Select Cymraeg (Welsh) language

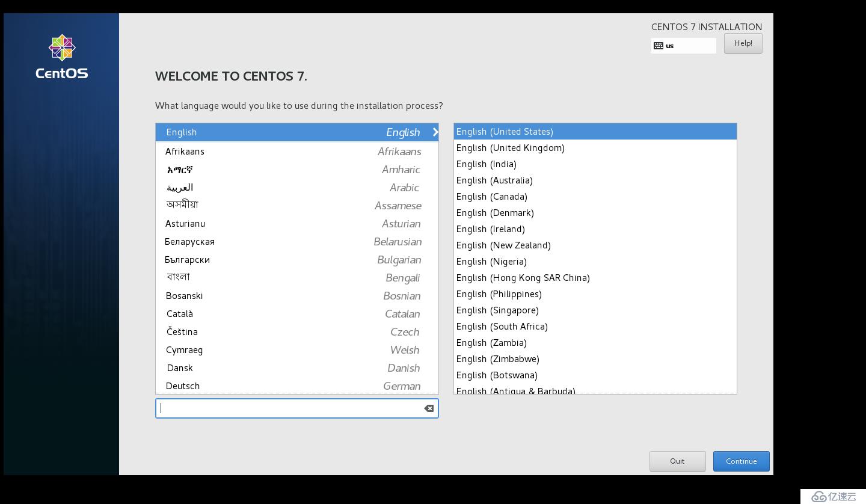tap(297, 350)
